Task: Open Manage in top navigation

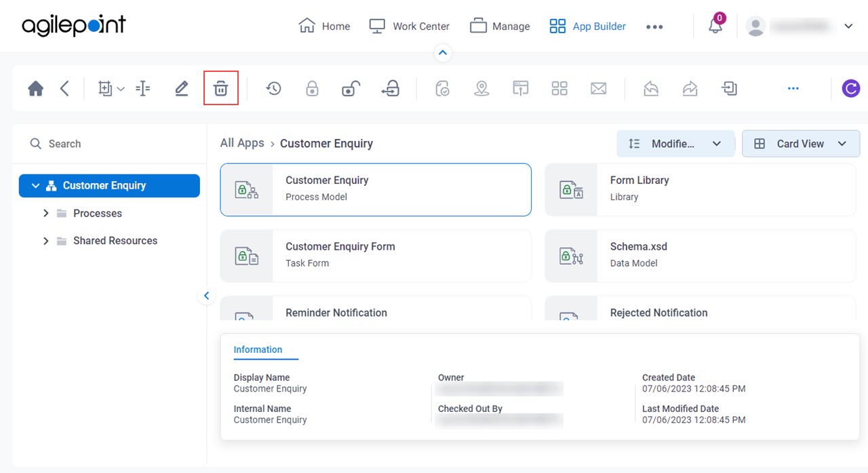Action: [x=500, y=26]
